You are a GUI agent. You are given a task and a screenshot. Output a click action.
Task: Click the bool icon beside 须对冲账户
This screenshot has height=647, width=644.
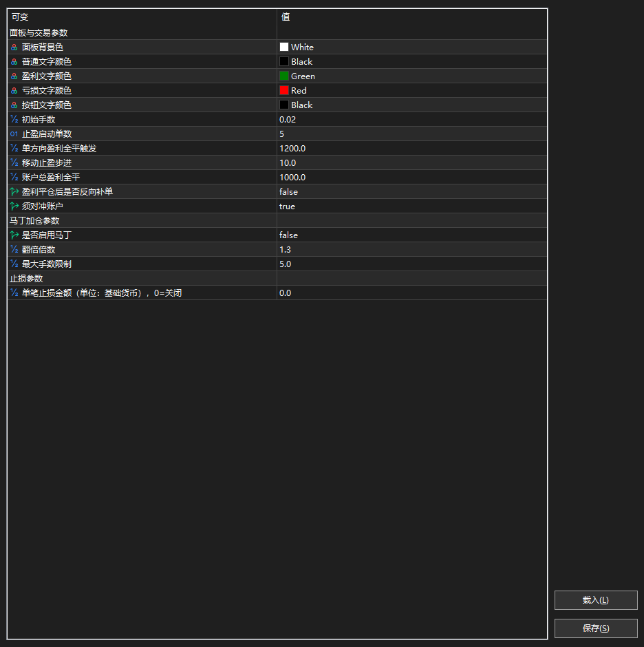point(14,206)
